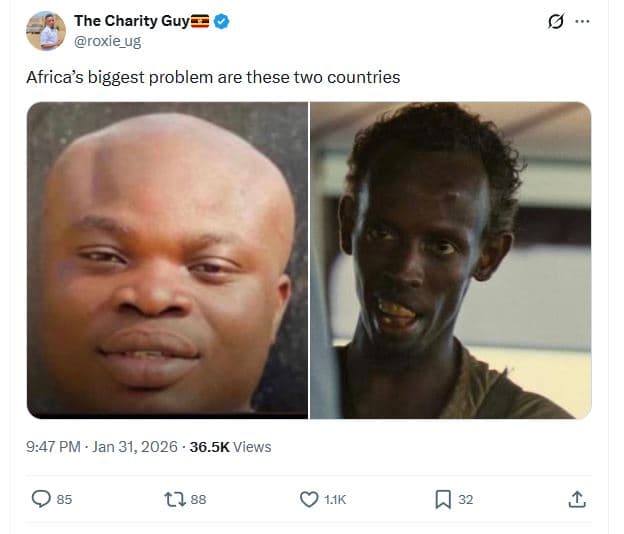
Task: Click the repost arrows icon
Action: tap(175, 499)
